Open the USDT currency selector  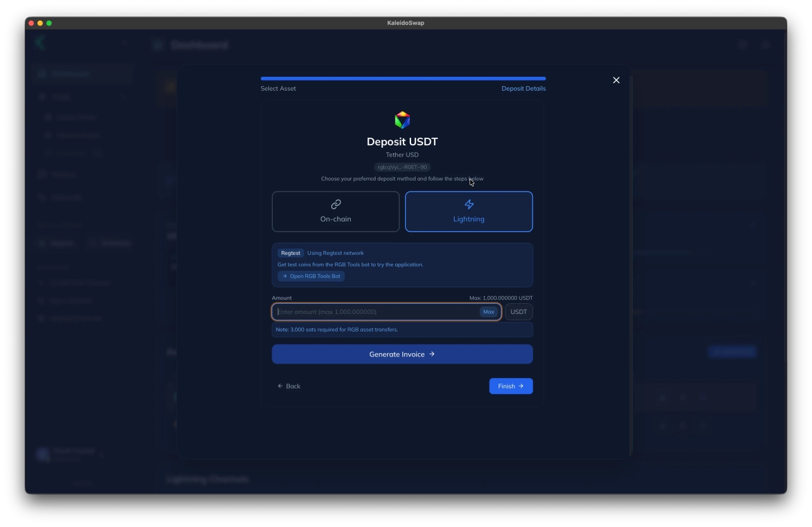518,311
